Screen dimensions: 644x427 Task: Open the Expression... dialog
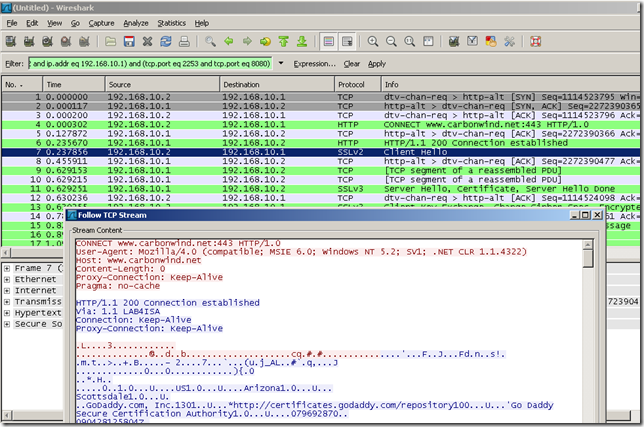[314, 64]
